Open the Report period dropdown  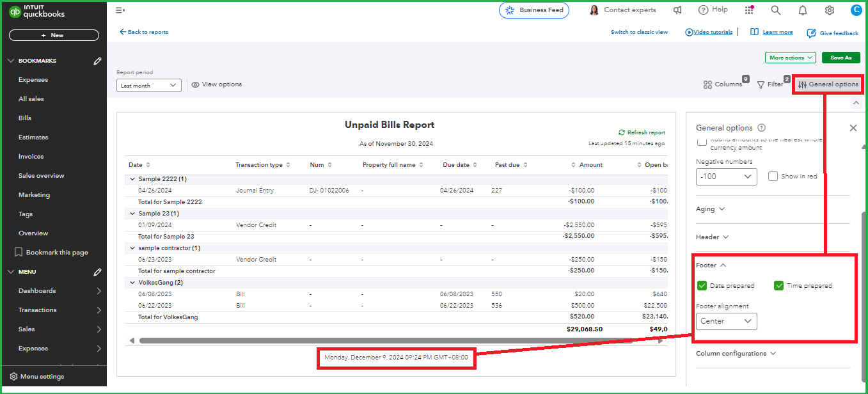148,84
